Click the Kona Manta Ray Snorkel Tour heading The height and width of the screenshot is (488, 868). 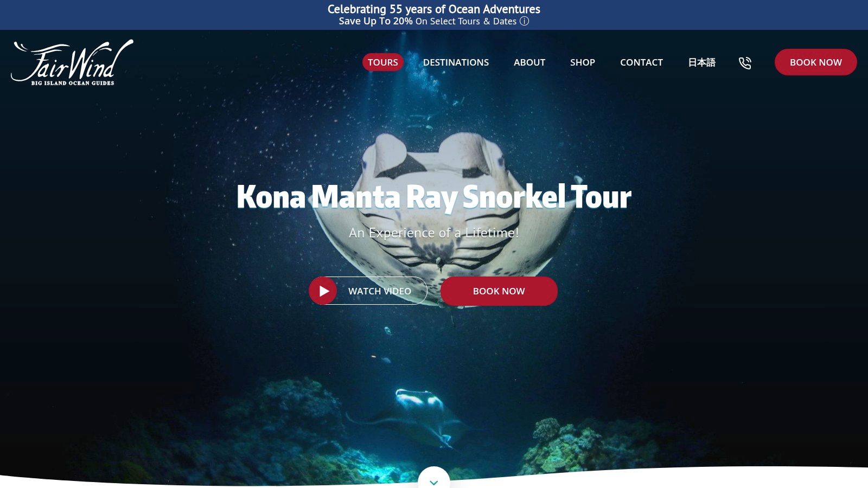(x=434, y=196)
